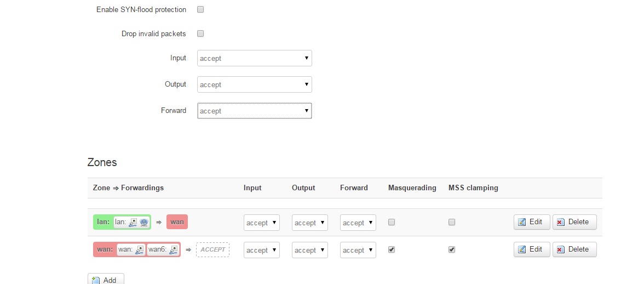Click the wan6 interface ethernet icon

(x=174, y=249)
